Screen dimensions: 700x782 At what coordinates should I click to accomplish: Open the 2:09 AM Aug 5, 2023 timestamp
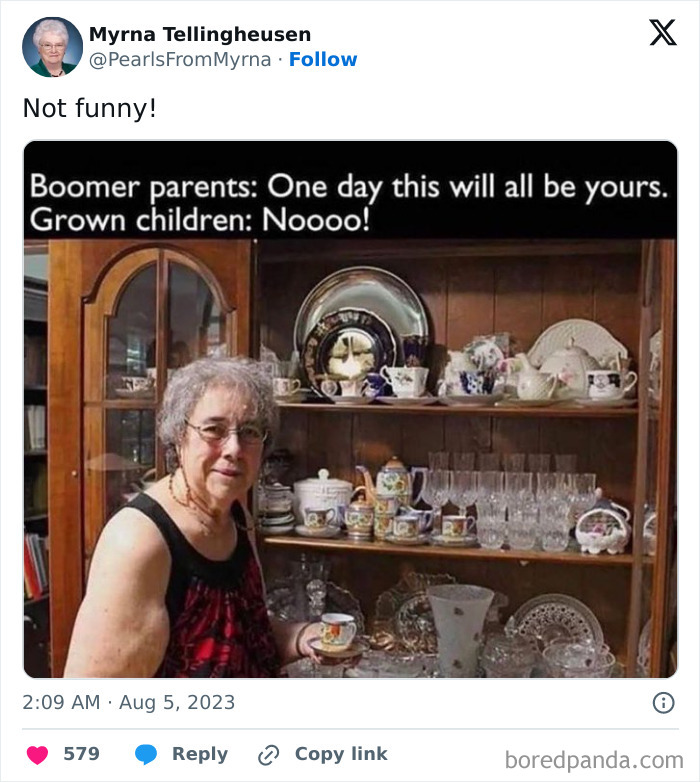pyautogui.click(x=129, y=703)
